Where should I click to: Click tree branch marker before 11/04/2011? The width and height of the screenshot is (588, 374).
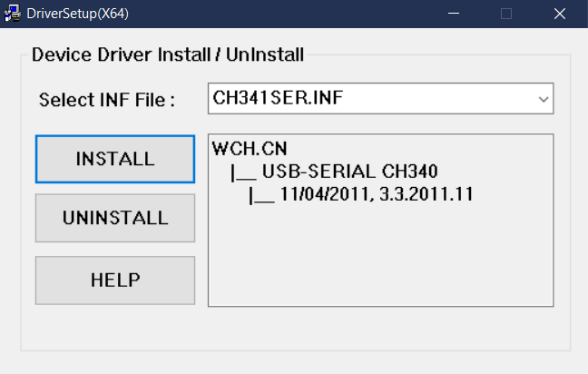click(261, 196)
